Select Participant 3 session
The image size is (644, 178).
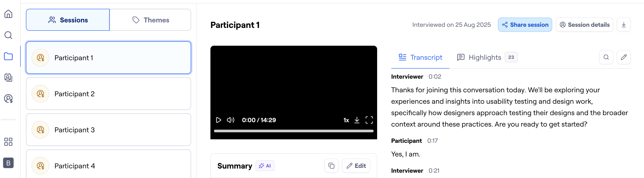click(109, 130)
